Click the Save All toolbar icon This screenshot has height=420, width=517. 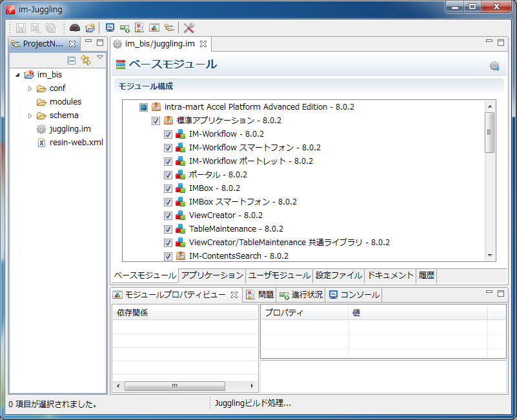[50, 28]
